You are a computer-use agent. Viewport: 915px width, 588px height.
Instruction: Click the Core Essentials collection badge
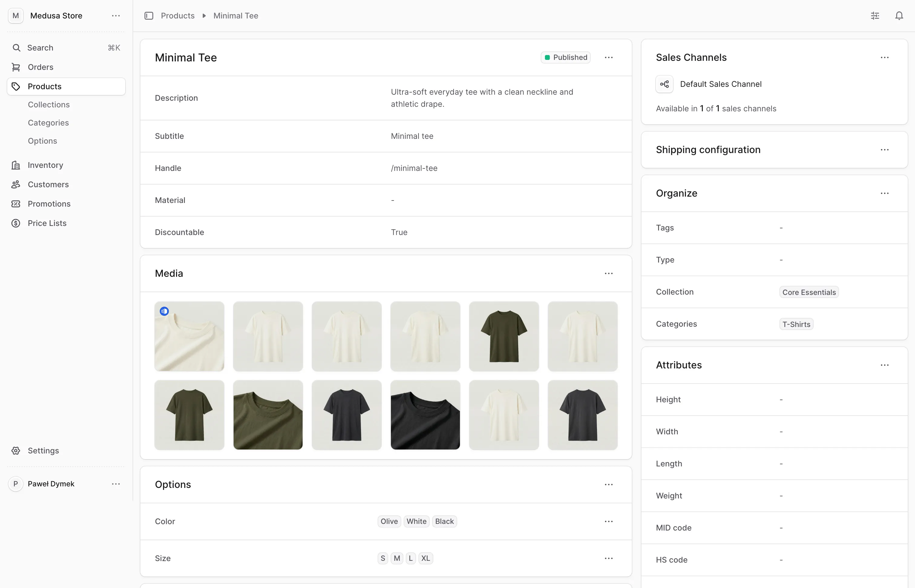tap(809, 292)
